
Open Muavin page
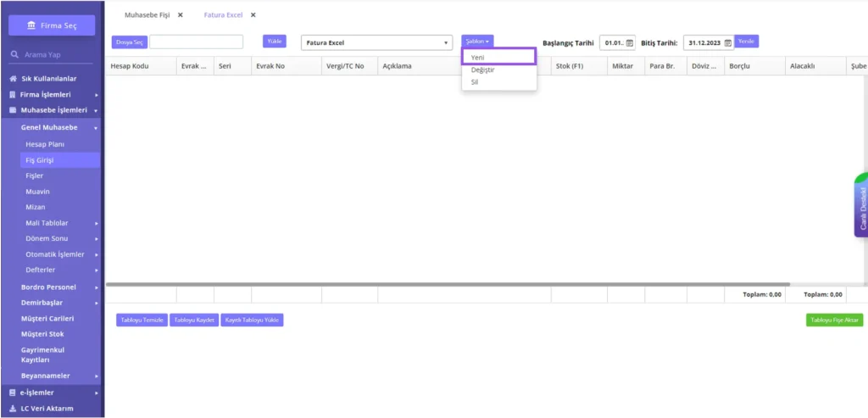pos(37,192)
